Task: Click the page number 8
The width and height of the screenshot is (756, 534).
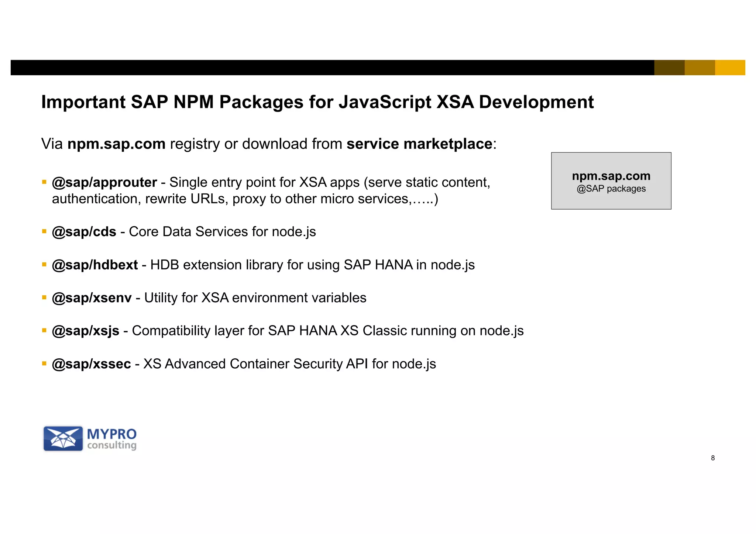Action: [713, 458]
